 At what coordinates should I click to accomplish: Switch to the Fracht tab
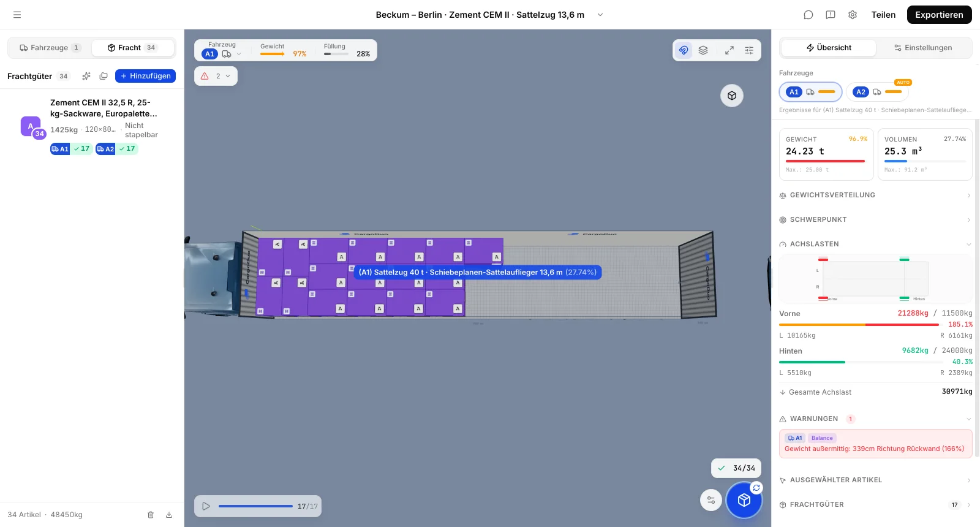click(132, 48)
